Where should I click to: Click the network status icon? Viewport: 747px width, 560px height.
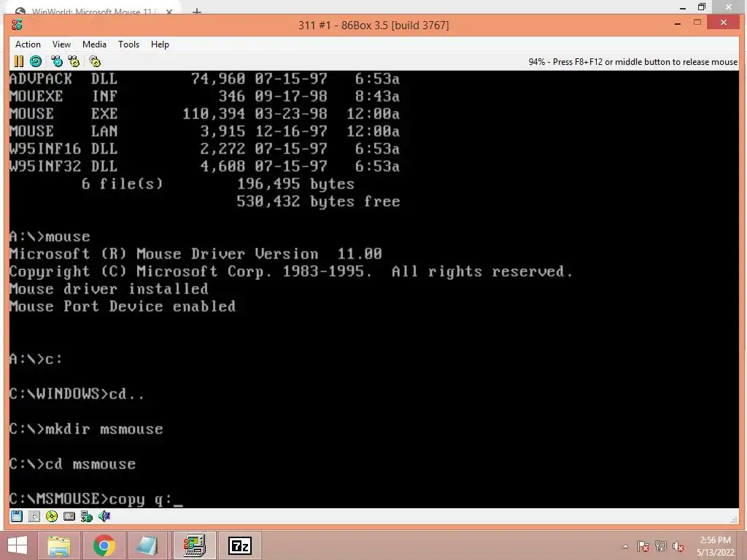(x=87, y=516)
